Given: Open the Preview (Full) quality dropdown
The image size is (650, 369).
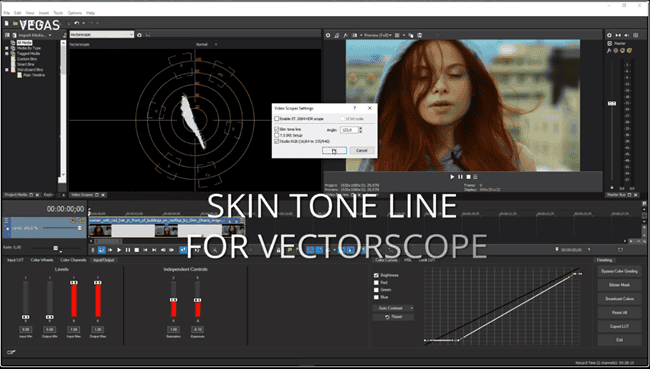Looking at the screenshot, I should pos(378,35).
